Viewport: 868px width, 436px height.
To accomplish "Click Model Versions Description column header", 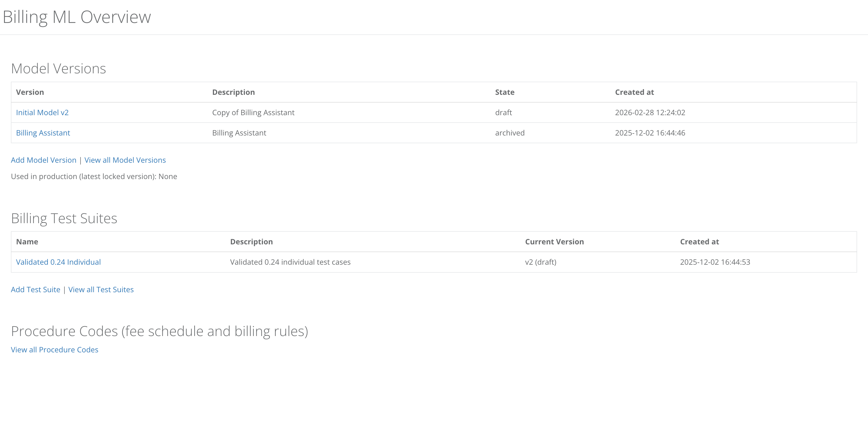I will coord(233,92).
